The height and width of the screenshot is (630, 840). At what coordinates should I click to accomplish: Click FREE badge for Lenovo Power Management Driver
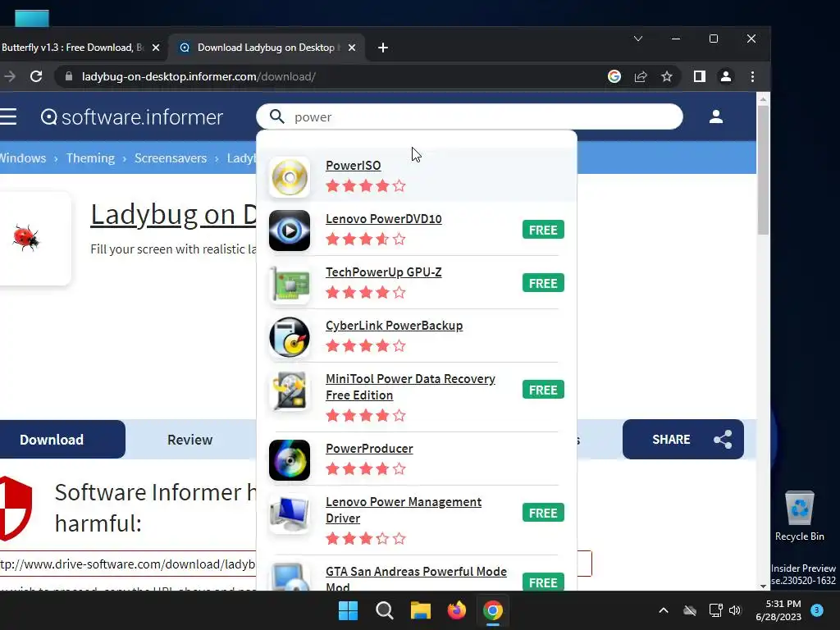543,513
